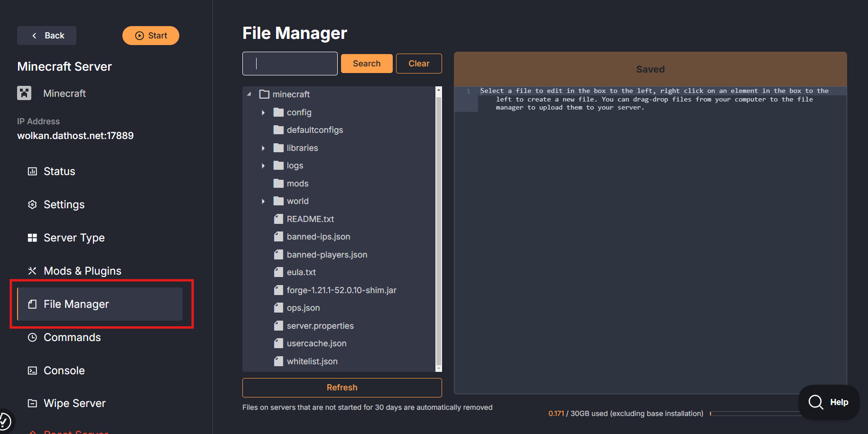Expand the libraries folder arrow
This screenshot has width=868, height=434.
263,148
